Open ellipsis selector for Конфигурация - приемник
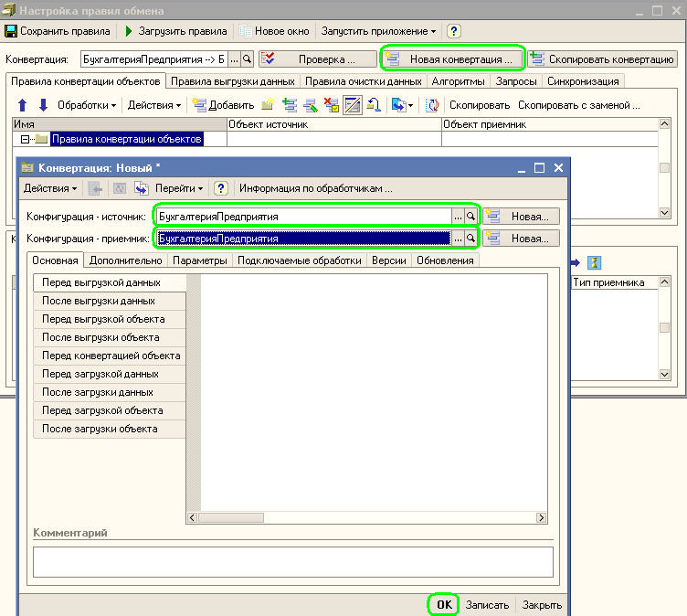The image size is (687, 616). tap(458, 239)
